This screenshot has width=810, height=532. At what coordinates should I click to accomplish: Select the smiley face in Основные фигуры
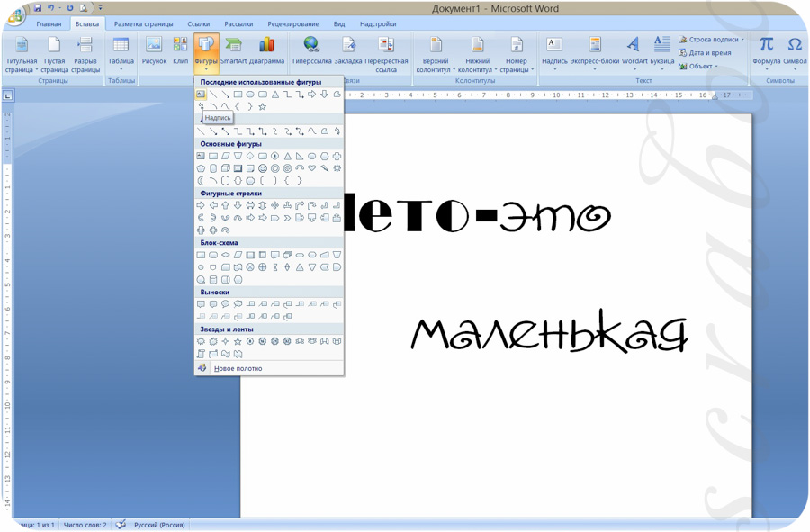(x=263, y=168)
